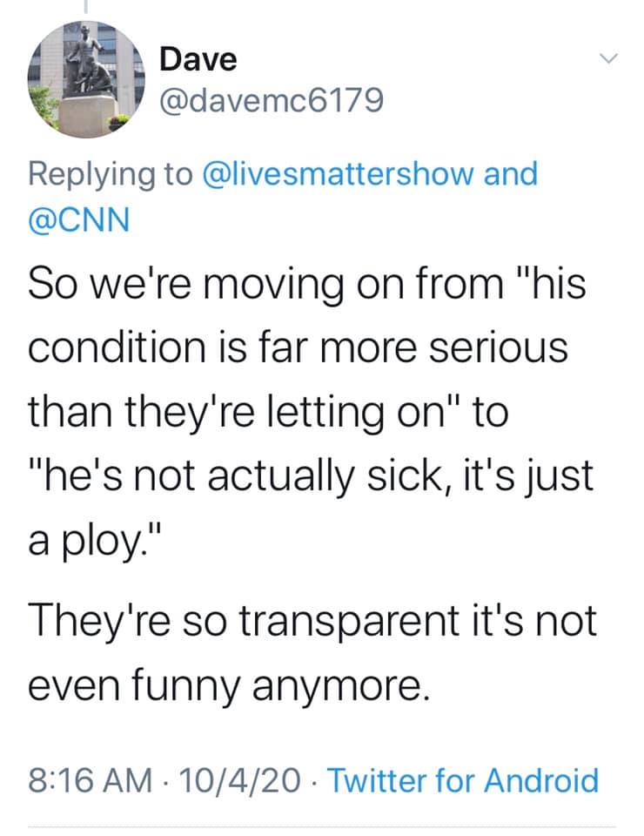Click the phrase 'condition is far more serious'
The image size is (644, 836).
299,347
